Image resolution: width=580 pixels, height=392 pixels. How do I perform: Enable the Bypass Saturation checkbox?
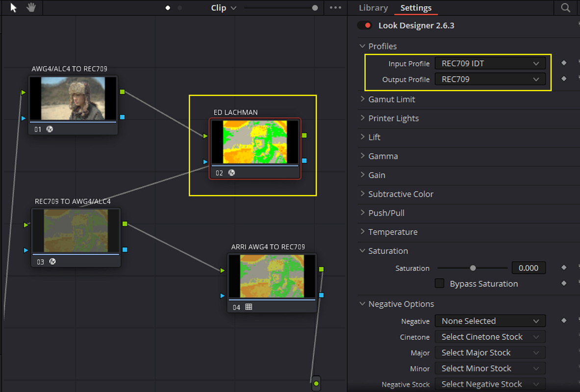tap(439, 283)
